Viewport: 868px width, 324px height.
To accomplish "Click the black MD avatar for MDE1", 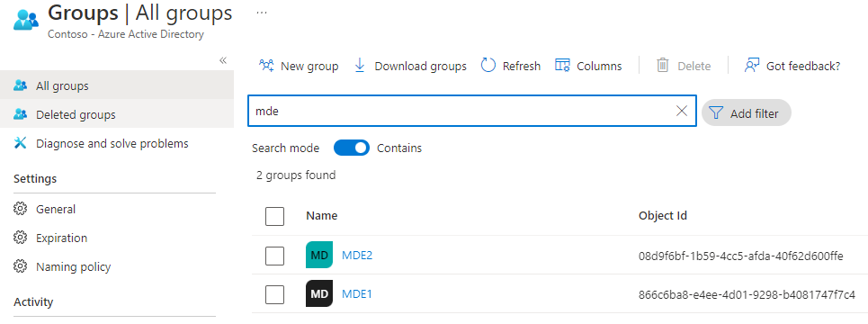I will click(319, 293).
